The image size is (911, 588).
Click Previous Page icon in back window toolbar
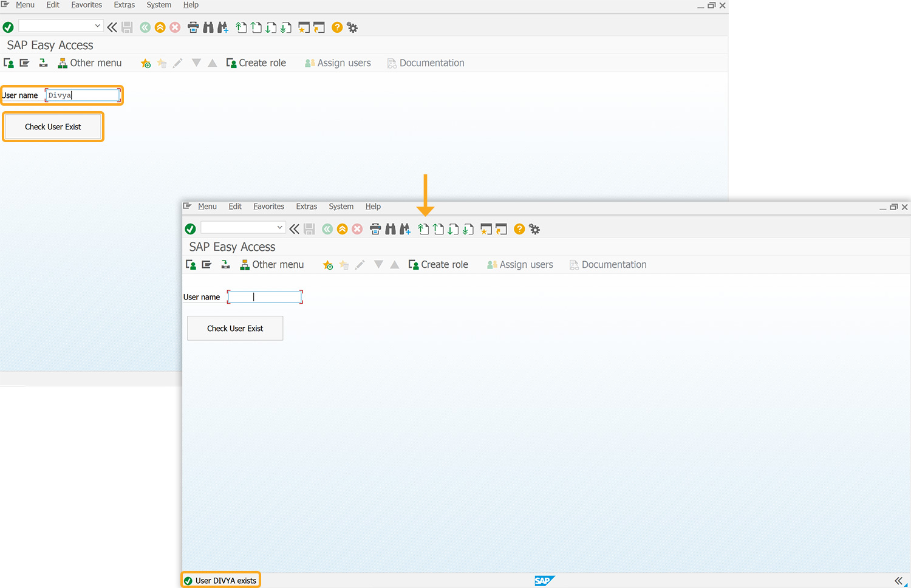point(256,27)
